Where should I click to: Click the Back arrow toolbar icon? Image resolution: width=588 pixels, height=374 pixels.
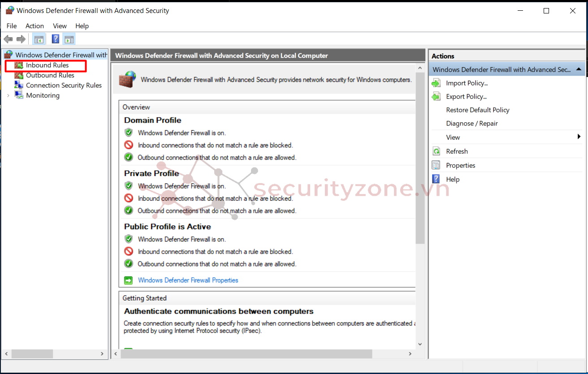point(8,39)
